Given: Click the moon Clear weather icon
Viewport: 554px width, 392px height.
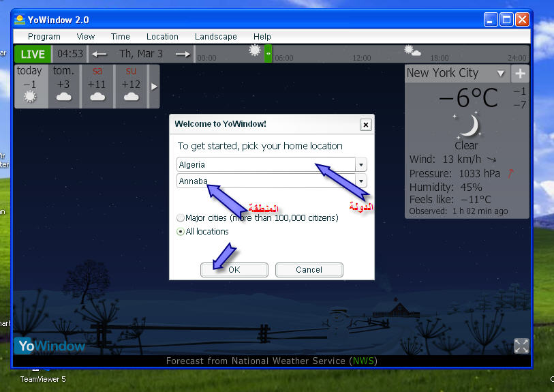Looking at the screenshot, I should (469, 125).
